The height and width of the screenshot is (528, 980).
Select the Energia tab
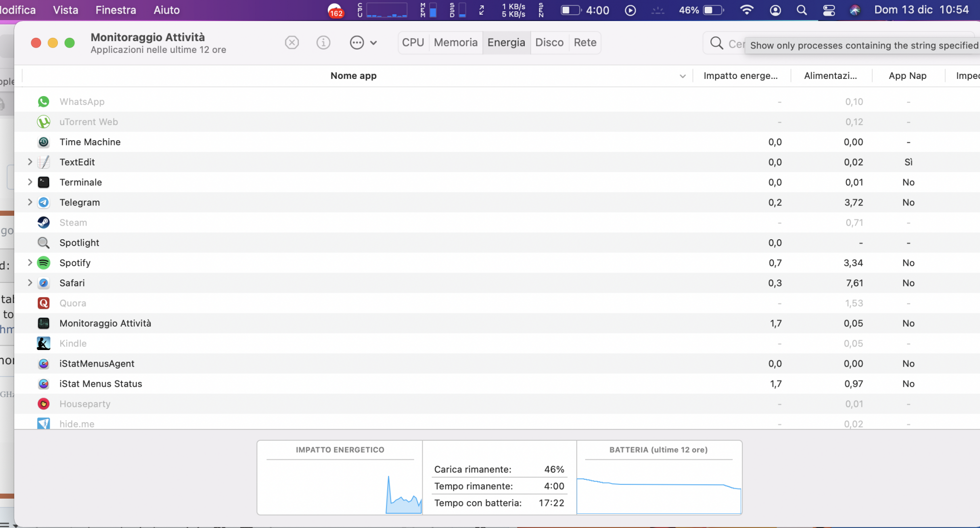point(506,43)
